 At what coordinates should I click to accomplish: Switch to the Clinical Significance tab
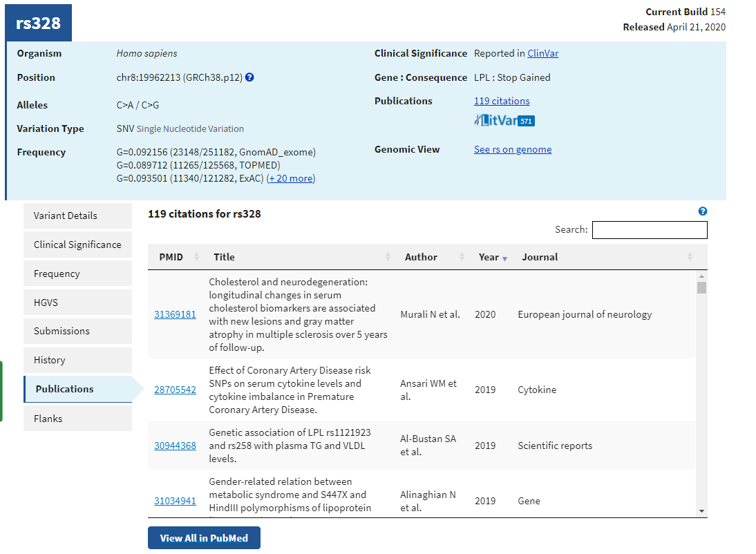coord(77,245)
